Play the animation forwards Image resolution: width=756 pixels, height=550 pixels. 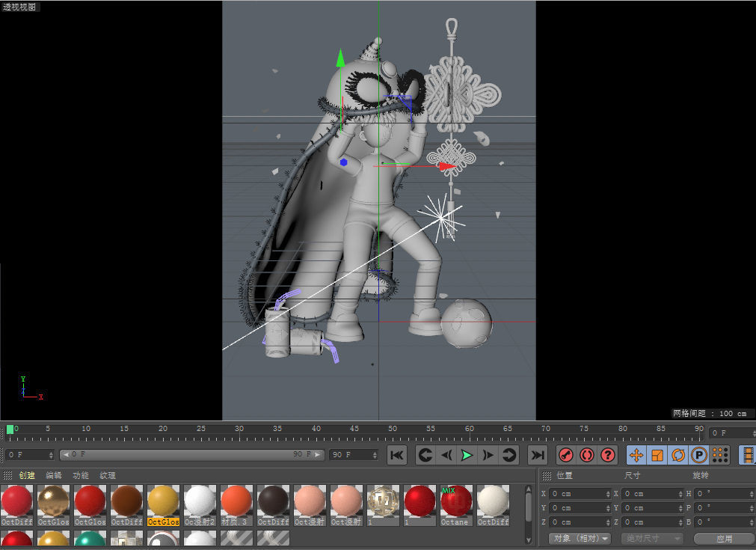467,455
